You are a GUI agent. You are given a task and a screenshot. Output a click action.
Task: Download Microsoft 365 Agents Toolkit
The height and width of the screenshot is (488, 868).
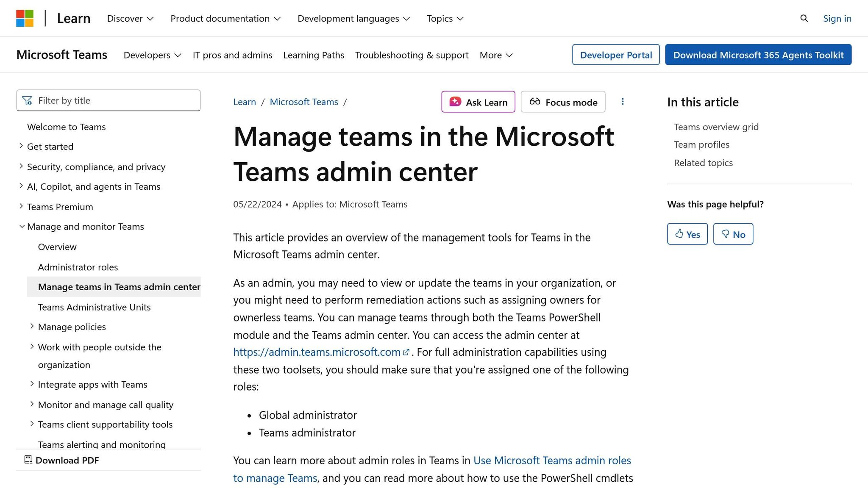point(758,55)
